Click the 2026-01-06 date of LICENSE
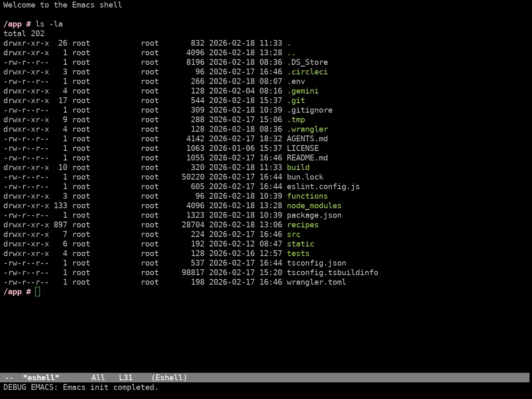The width and height of the screenshot is (532, 399). (x=232, y=148)
